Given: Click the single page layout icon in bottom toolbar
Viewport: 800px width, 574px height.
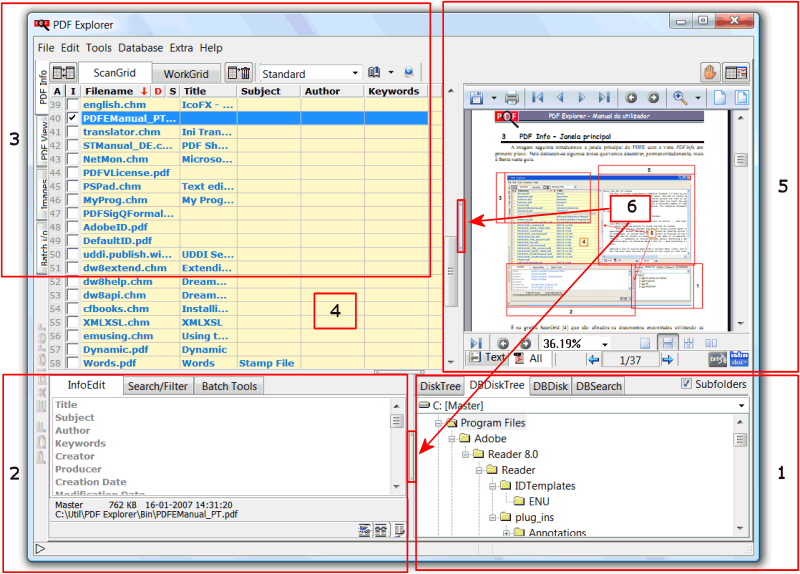Looking at the screenshot, I should pyautogui.click(x=645, y=343).
